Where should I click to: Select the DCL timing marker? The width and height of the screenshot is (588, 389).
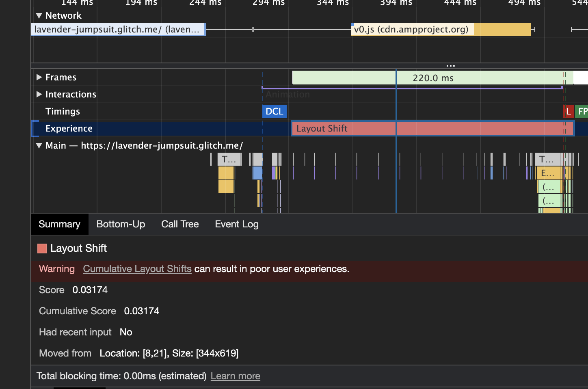coord(275,111)
